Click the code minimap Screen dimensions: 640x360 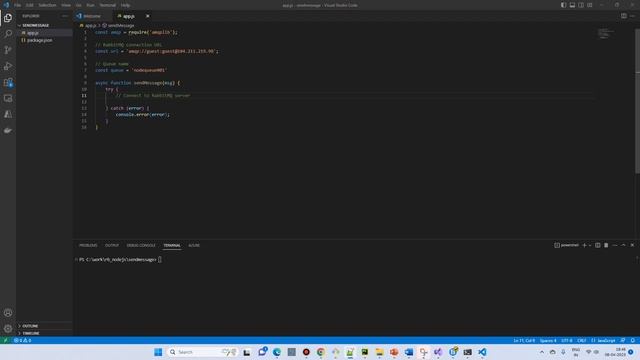pos(606,33)
